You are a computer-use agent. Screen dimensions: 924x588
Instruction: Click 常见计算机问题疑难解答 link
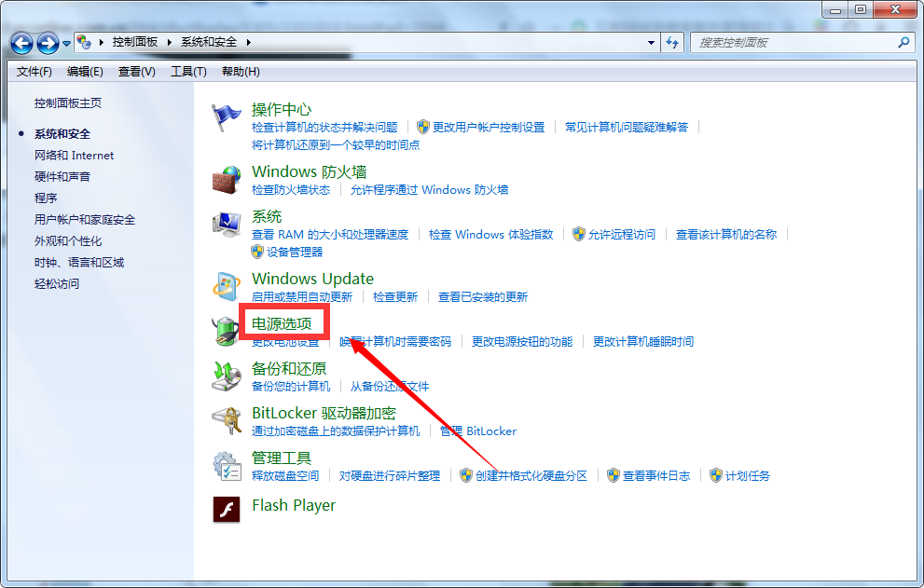click(627, 128)
